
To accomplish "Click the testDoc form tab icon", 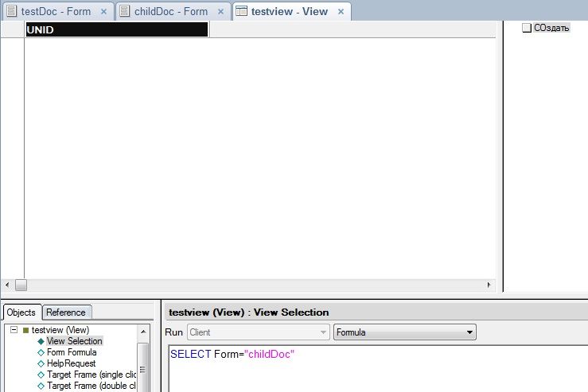I will [x=11, y=12].
